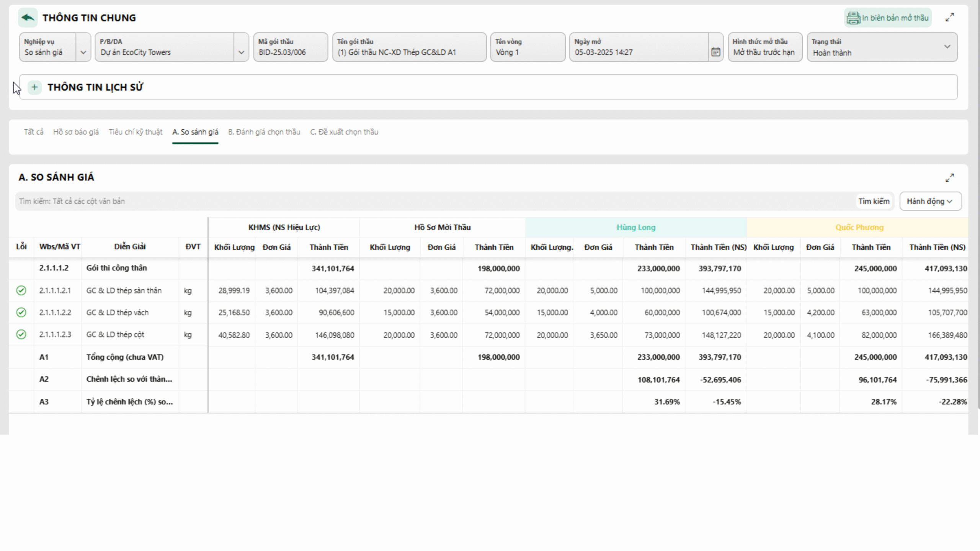This screenshot has height=551, width=980.
Task: Click the In biên bản mở thầu button
Action: pos(895,18)
